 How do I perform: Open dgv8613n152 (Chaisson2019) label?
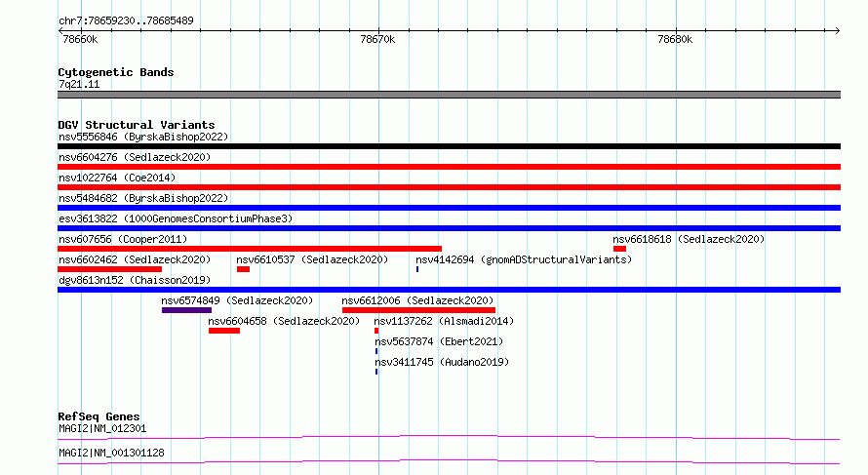135,280
